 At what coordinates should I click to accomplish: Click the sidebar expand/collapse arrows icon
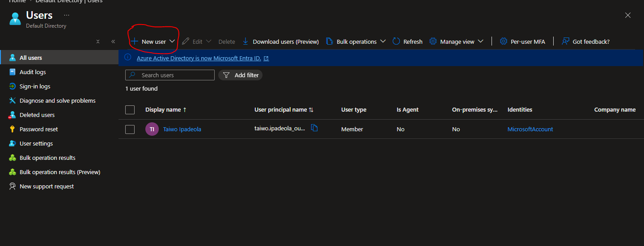(x=98, y=42)
